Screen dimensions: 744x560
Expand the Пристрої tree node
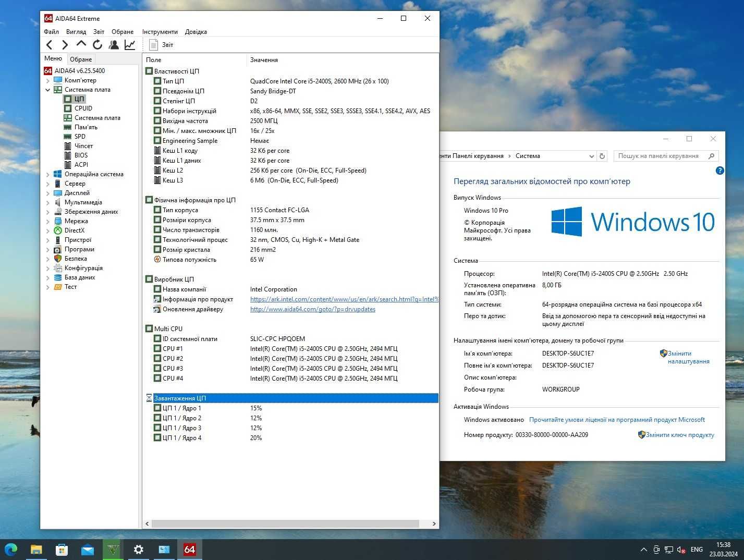coord(48,240)
